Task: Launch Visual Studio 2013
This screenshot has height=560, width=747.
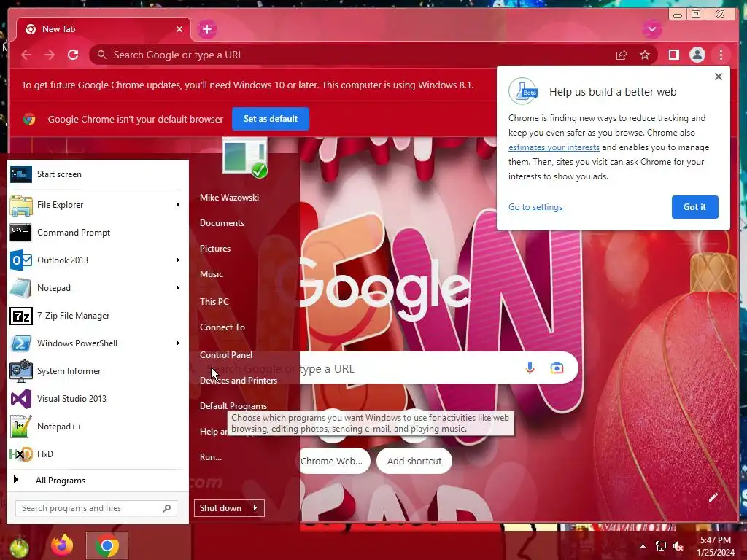Action: [x=98, y=399]
